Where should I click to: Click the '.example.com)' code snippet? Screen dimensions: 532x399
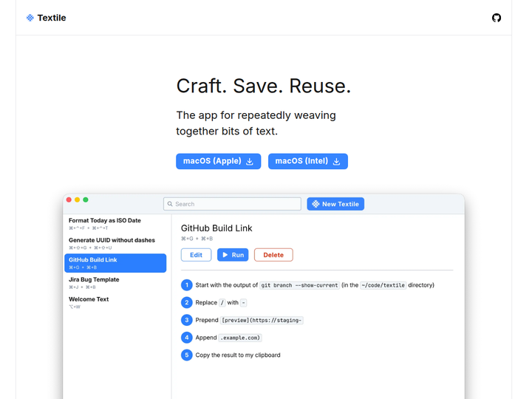coord(240,338)
